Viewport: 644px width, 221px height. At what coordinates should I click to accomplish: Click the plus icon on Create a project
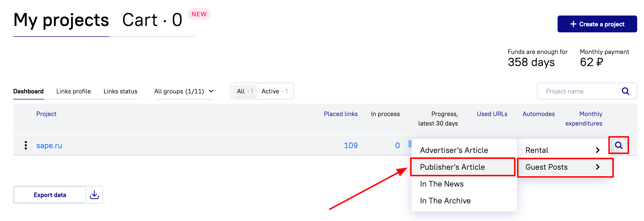tap(573, 24)
